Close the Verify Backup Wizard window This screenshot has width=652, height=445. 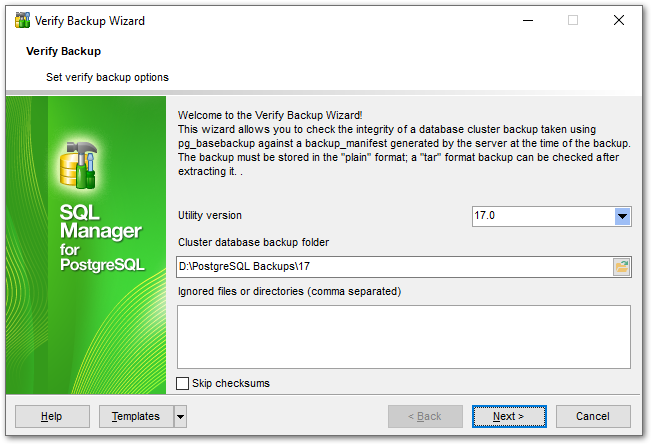[x=619, y=20]
